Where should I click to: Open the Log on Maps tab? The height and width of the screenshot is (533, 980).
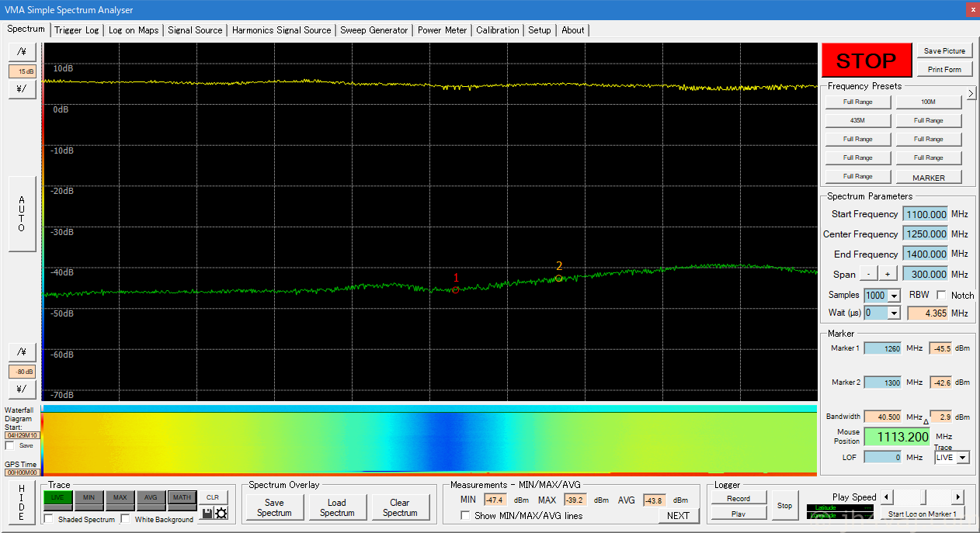tap(134, 30)
